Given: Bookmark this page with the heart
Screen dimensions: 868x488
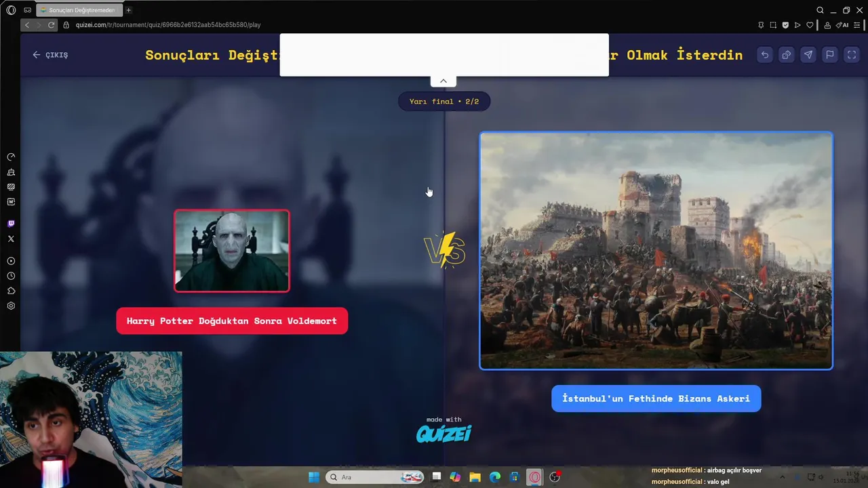Looking at the screenshot, I should click(810, 25).
